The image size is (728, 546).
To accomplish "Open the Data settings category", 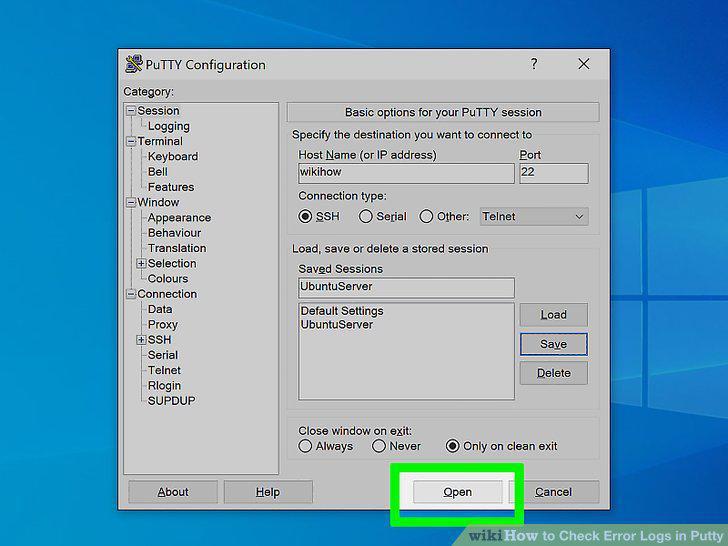I will click(160, 309).
